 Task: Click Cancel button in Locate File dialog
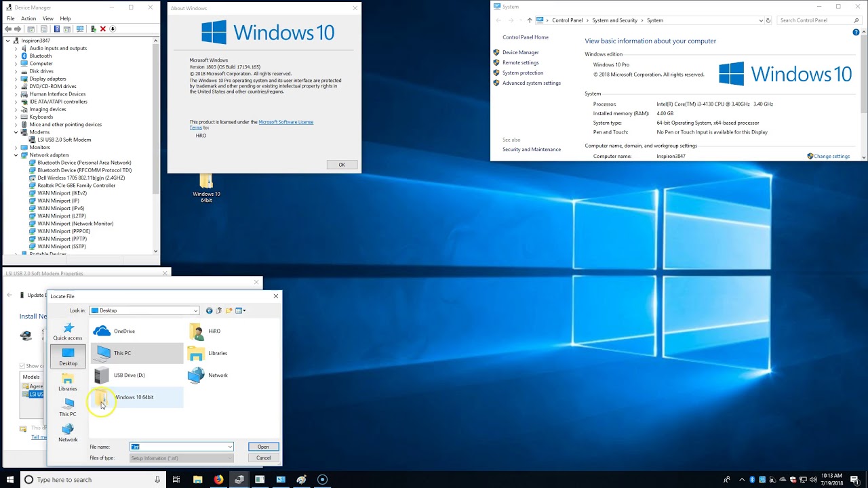point(263,458)
